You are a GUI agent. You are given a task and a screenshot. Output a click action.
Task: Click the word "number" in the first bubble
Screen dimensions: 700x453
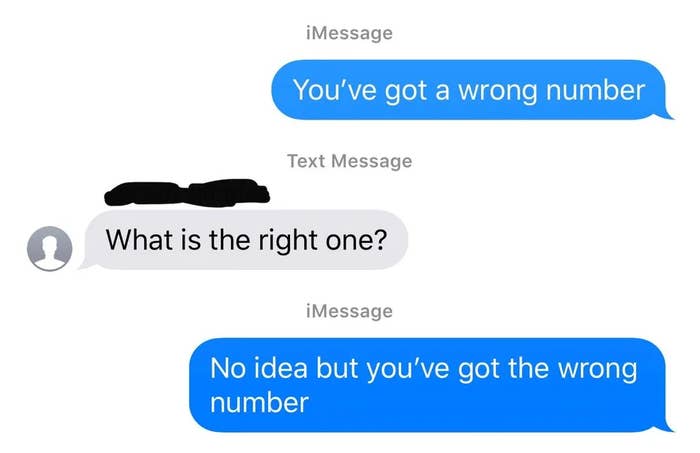click(596, 90)
